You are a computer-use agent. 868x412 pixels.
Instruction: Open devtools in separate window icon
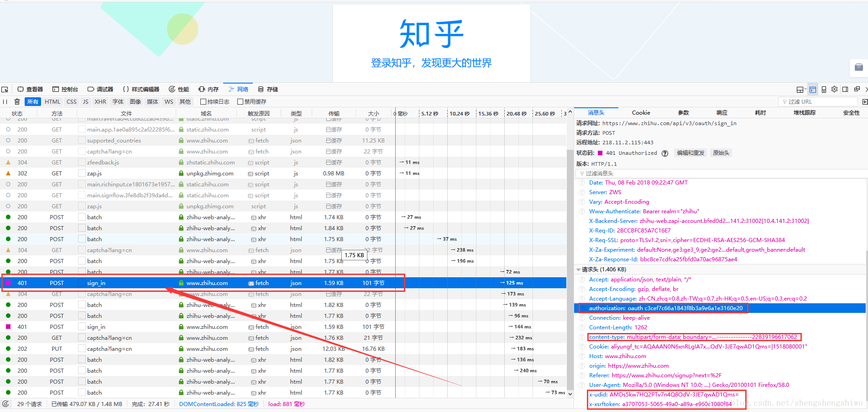coord(857,89)
